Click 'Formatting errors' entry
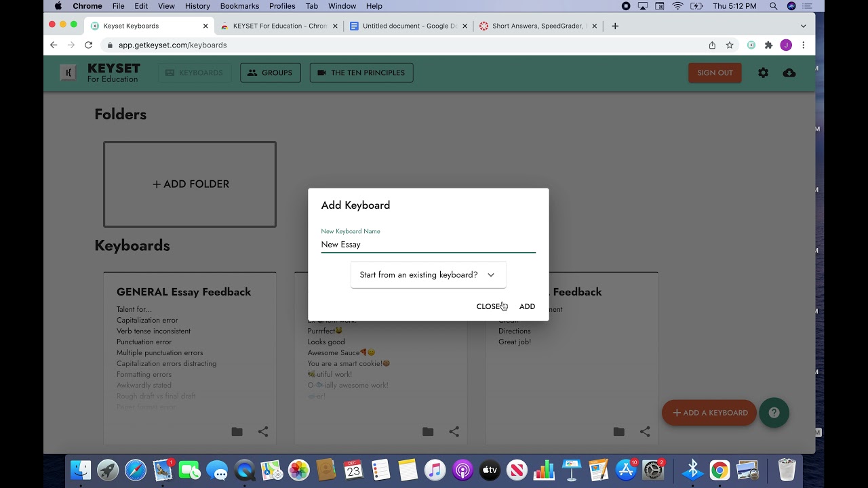Image resolution: width=868 pixels, height=488 pixels. coord(144,374)
